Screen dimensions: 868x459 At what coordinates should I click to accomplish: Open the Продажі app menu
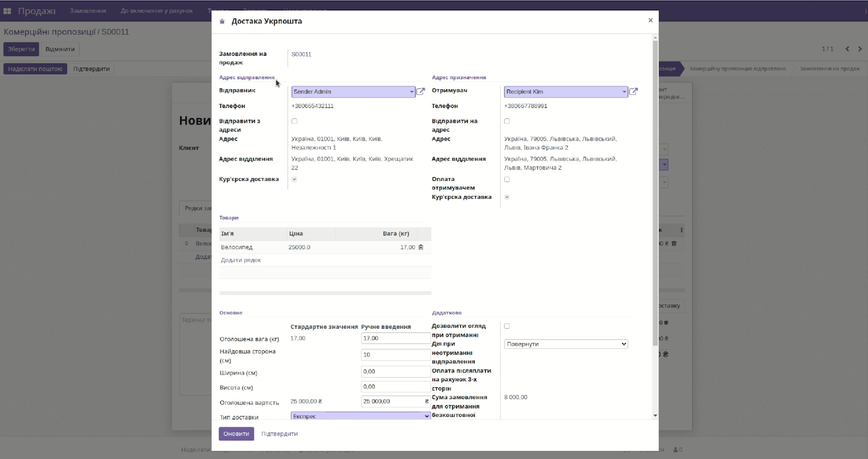click(x=37, y=11)
